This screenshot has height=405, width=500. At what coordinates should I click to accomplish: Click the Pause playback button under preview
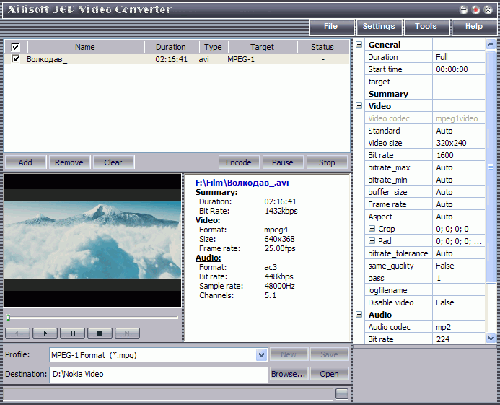click(x=73, y=333)
